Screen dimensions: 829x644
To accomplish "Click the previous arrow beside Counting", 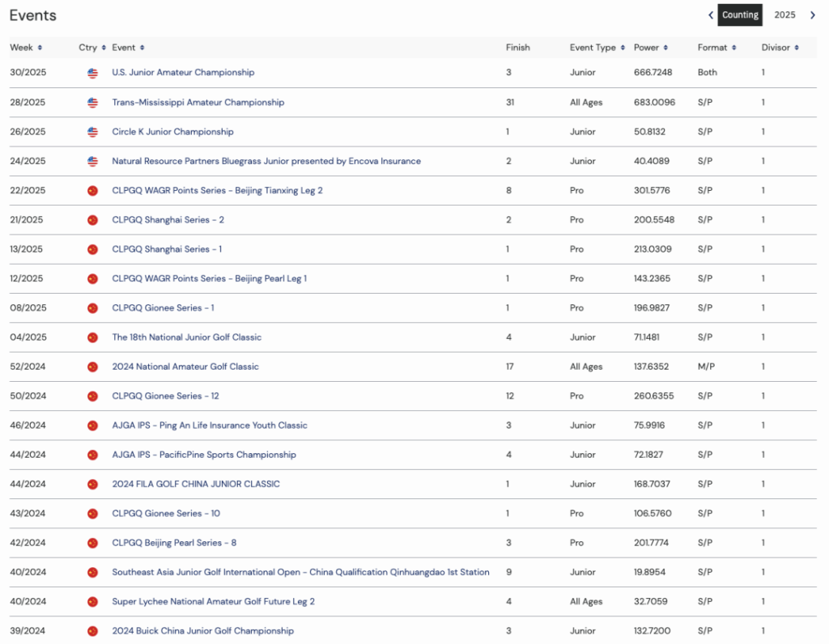I will pyautogui.click(x=711, y=15).
